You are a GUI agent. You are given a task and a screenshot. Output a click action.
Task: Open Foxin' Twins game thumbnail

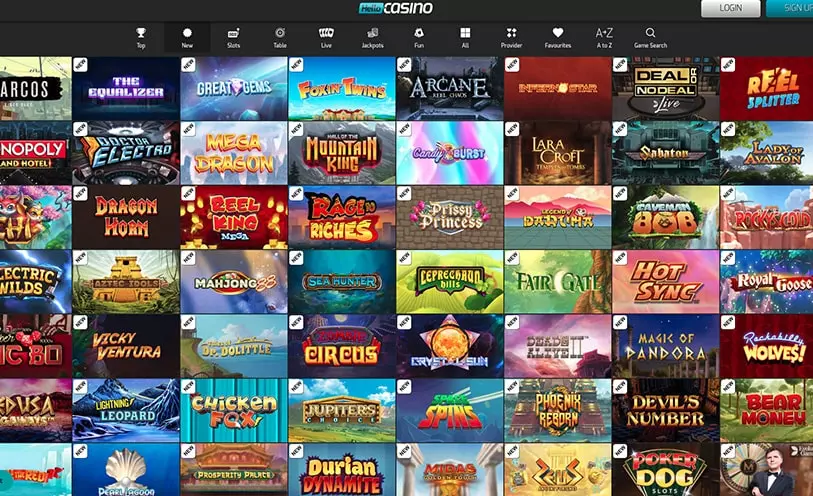click(342, 89)
